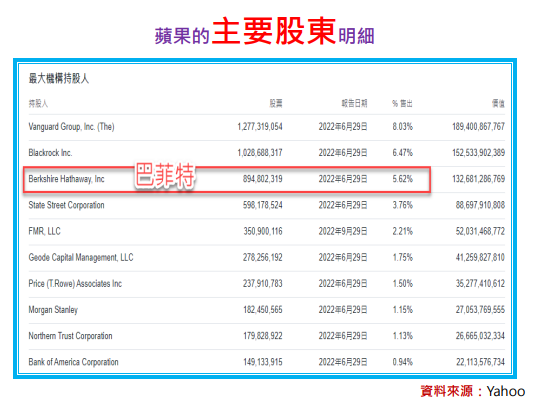This screenshot has height=403, width=536.
Task: Click the 持股人 column header
Action: (38, 103)
